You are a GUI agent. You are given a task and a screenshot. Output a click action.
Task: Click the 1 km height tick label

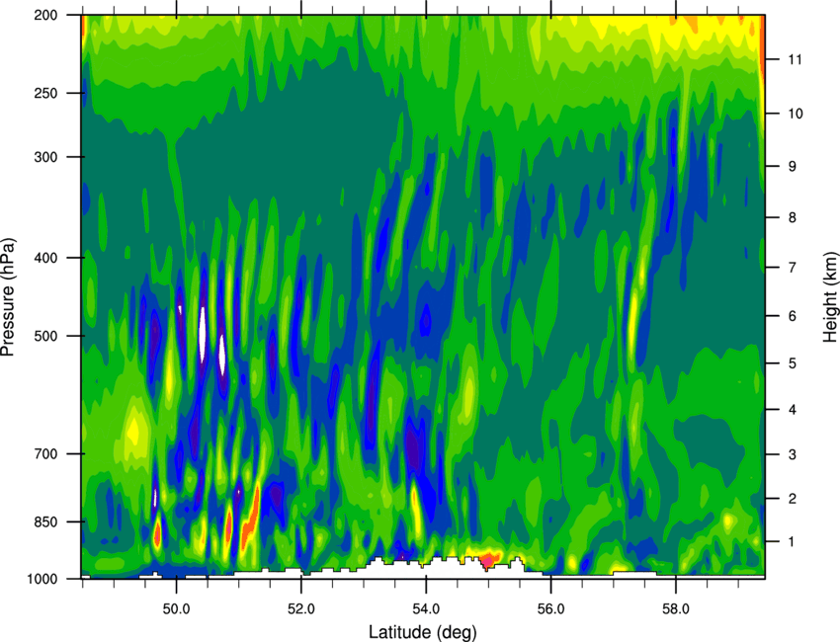pyautogui.click(x=793, y=542)
